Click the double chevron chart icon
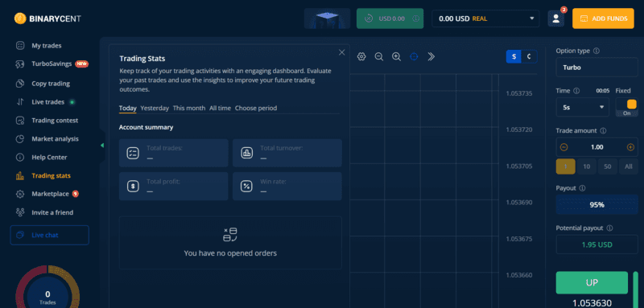 [x=431, y=56]
